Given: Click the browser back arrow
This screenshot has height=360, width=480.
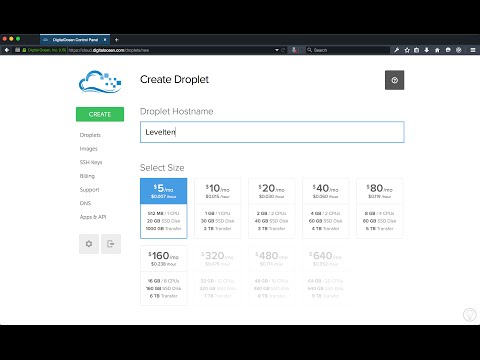Looking at the screenshot, I should [6, 50].
